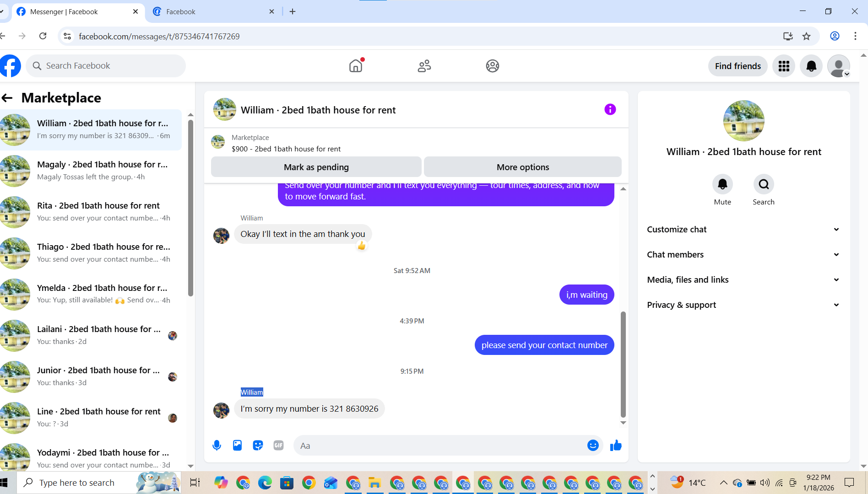Bookmark this page with star icon
The image size is (868, 494).
[807, 36]
